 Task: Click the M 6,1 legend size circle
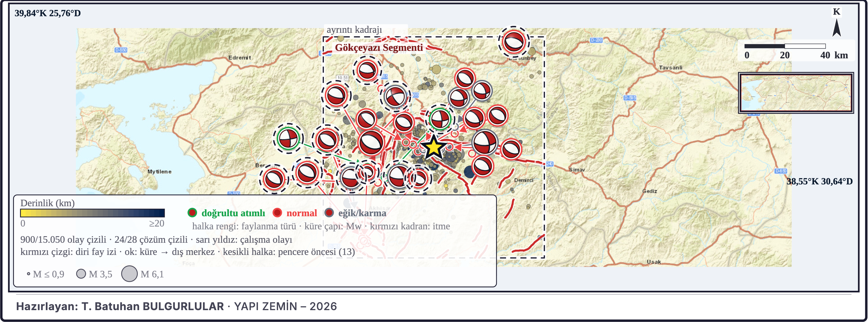click(x=129, y=274)
